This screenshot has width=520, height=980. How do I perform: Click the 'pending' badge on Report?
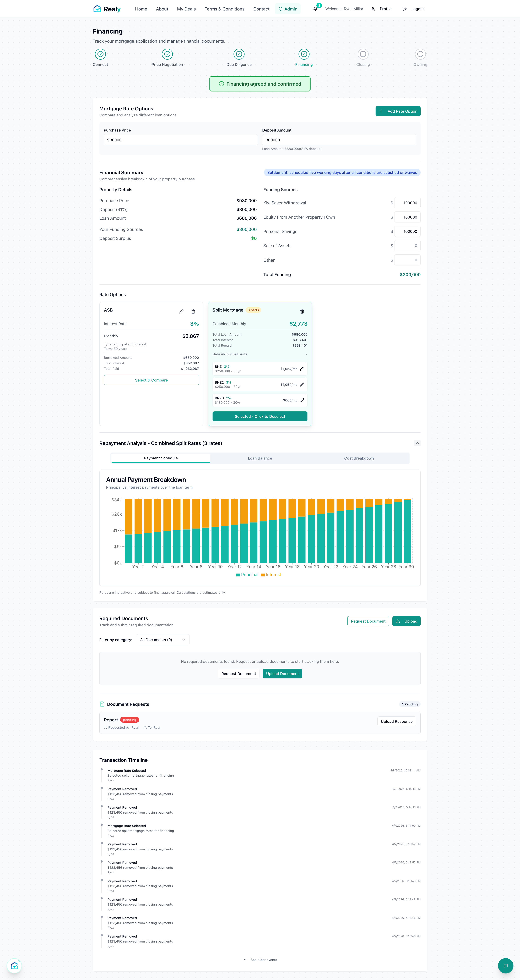point(130,720)
